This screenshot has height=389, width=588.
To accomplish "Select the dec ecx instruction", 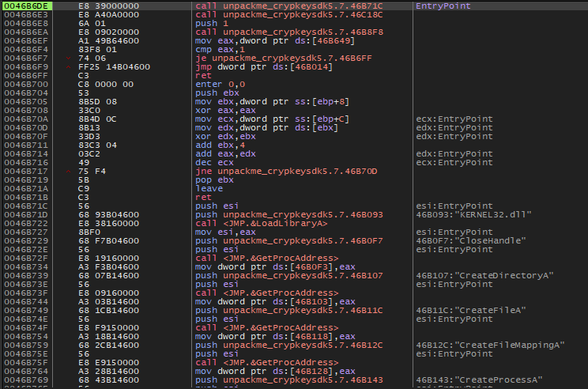I will click(x=214, y=162).
